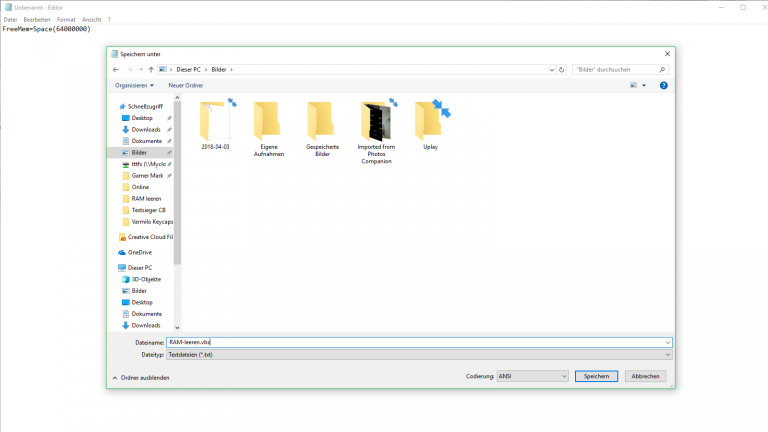
Task: Open OneDrive in the sidebar
Action: tap(139, 252)
